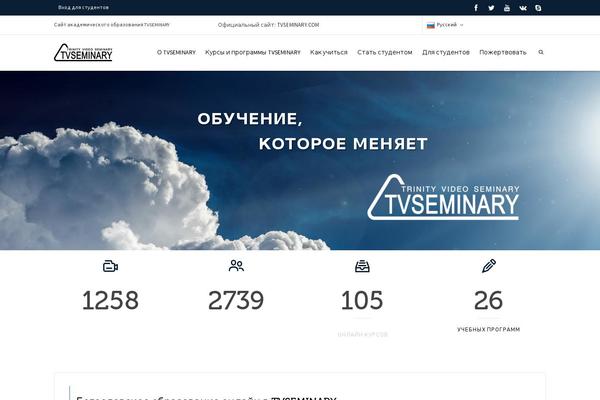Image resolution: width=600 pixels, height=400 pixels.
Task: Click the КОТОРОЕ МЕНЯЕТ banner text
Action: (x=343, y=144)
